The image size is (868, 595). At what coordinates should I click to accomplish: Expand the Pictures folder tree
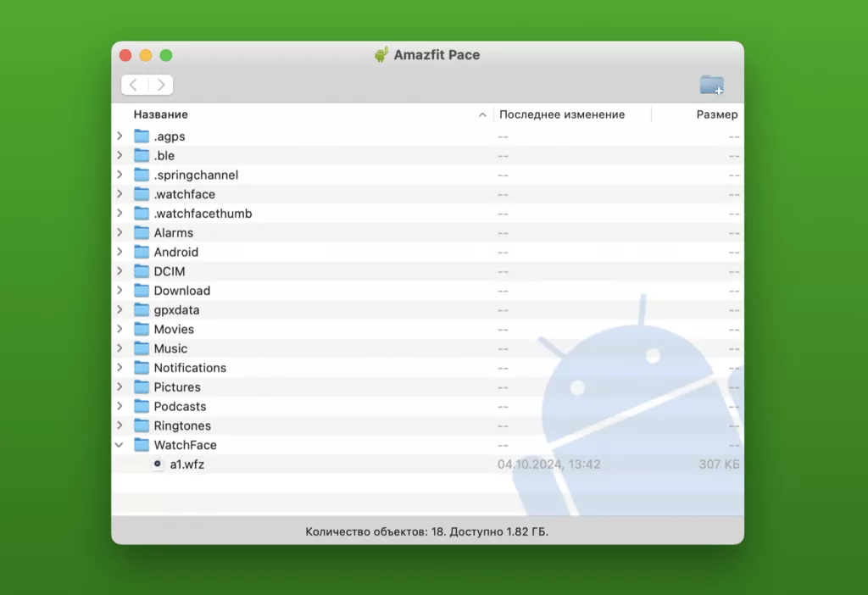point(120,387)
